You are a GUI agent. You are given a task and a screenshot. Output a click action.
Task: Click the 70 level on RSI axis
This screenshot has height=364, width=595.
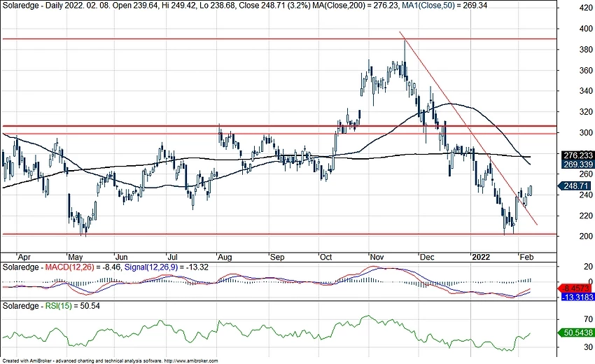pyautogui.click(x=589, y=319)
